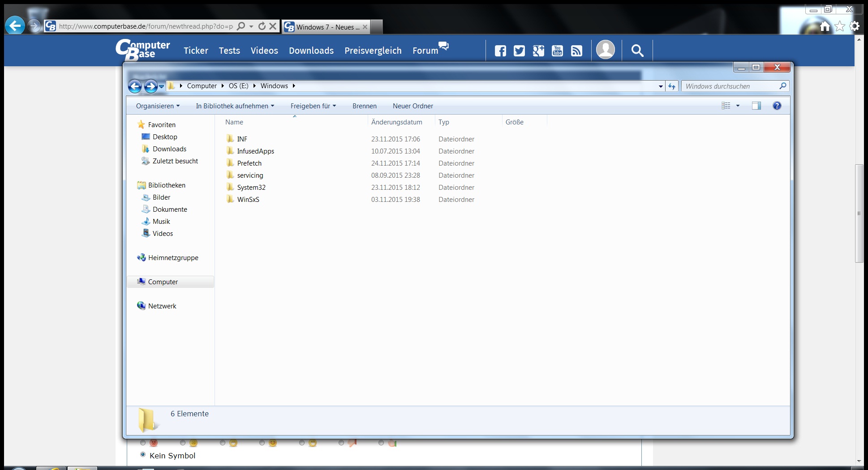This screenshot has height=470, width=868.
Task: Expand the arrow after Windows in breadcrumb
Action: point(294,86)
